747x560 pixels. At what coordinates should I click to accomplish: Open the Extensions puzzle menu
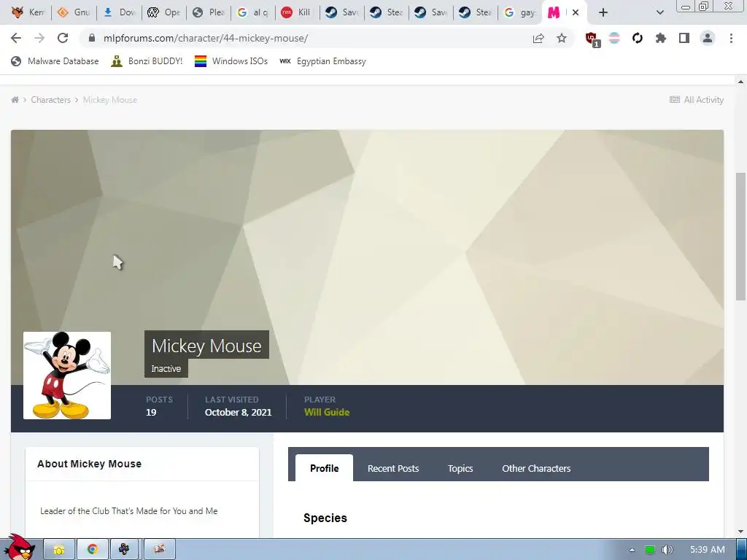click(x=661, y=38)
